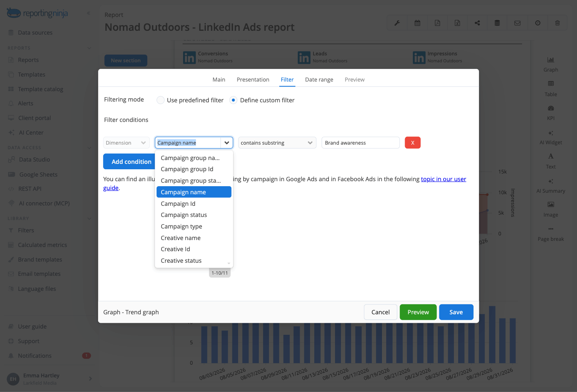Remove filter condition with red X button
577x392 pixels.
point(413,143)
